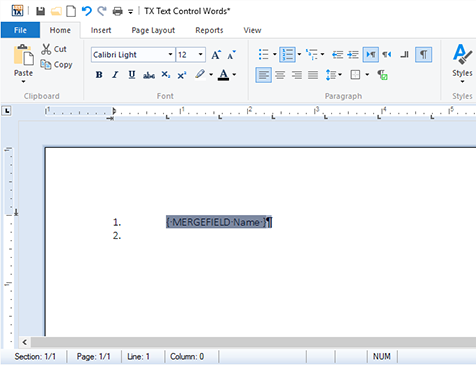This screenshot has height=365, width=476.
Task: Apply text highlight color
Action: pos(200,74)
